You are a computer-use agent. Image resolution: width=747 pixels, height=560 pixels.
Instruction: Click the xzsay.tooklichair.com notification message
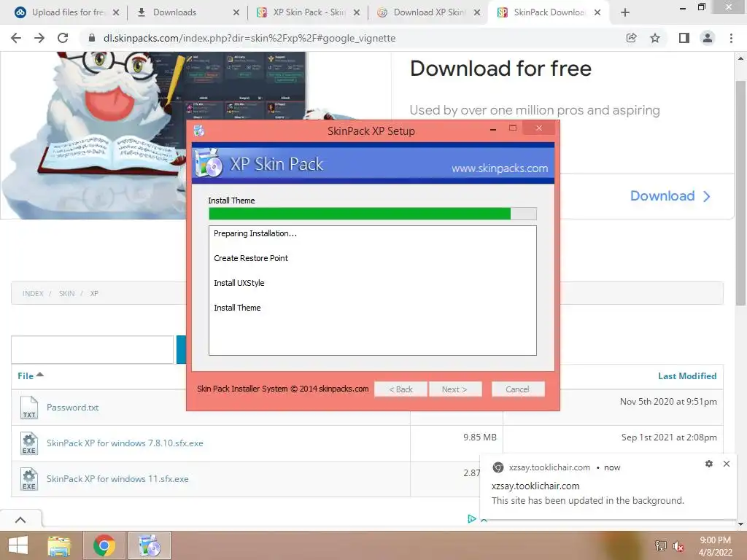[587, 500]
